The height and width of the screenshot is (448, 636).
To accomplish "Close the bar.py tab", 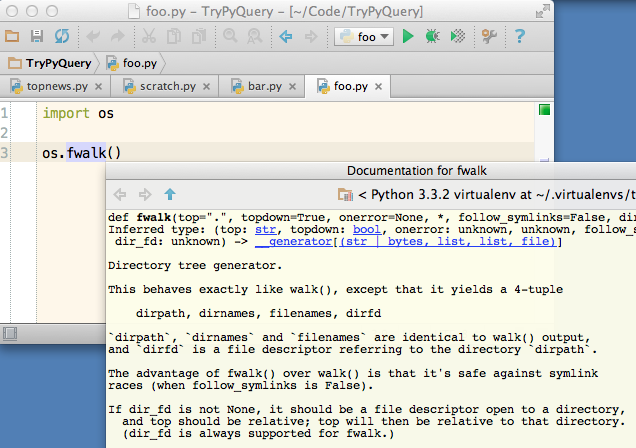I will (292, 86).
